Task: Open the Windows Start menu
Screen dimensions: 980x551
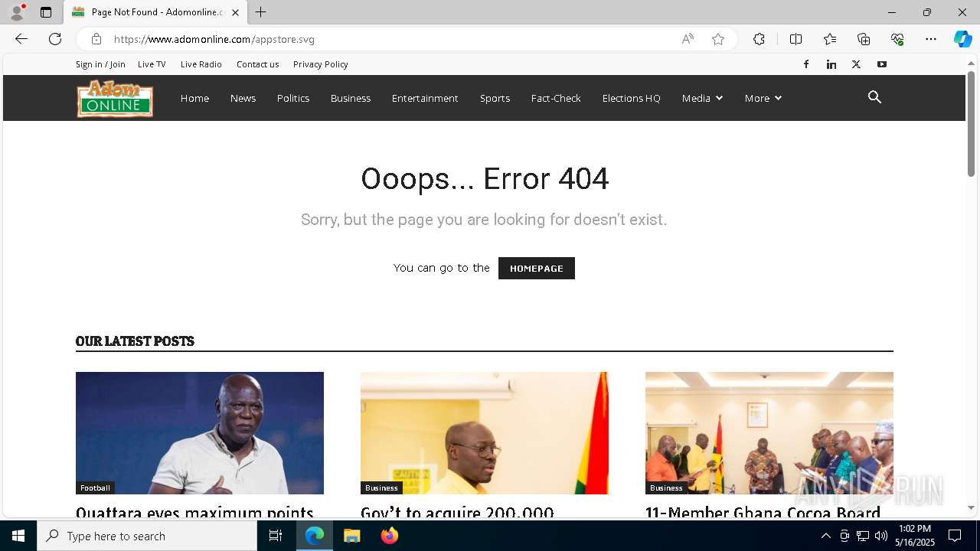Action: tap(18, 536)
